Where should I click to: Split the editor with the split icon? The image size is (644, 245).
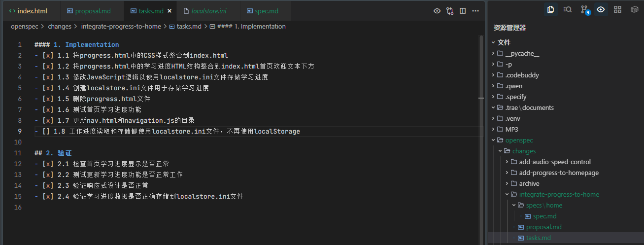pyautogui.click(x=463, y=11)
